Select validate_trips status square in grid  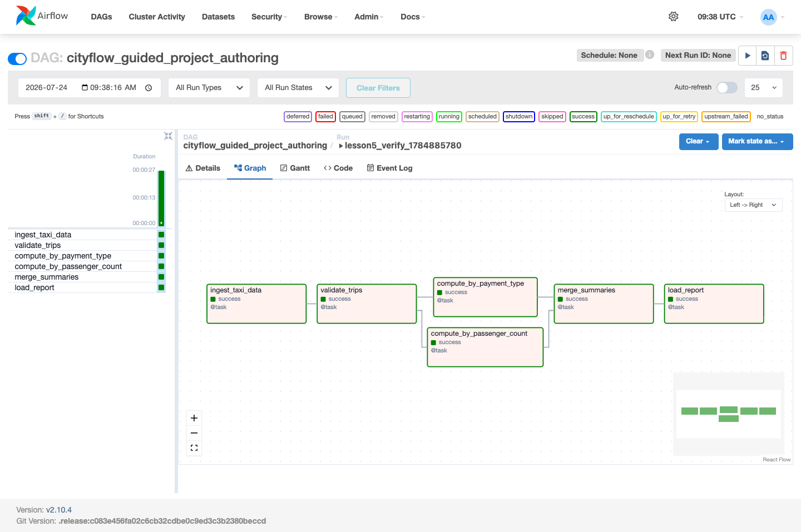point(161,245)
